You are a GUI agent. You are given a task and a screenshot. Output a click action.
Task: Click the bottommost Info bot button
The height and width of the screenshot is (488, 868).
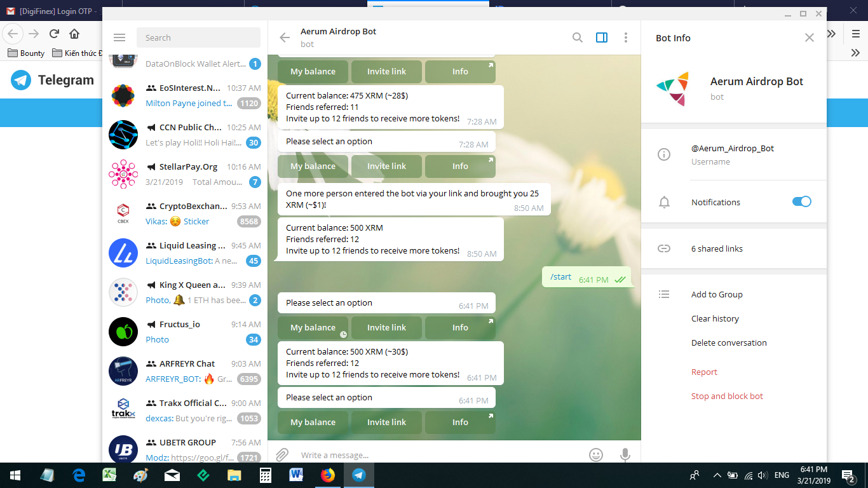pos(460,422)
